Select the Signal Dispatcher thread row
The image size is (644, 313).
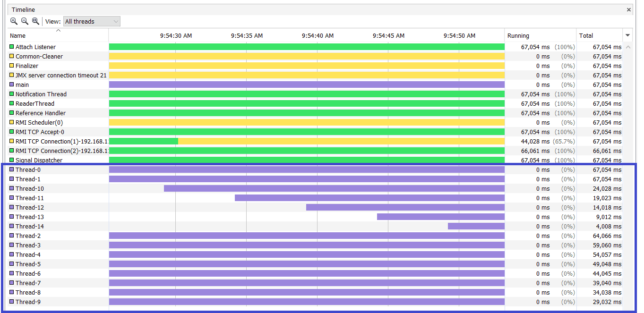tap(316, 160)
